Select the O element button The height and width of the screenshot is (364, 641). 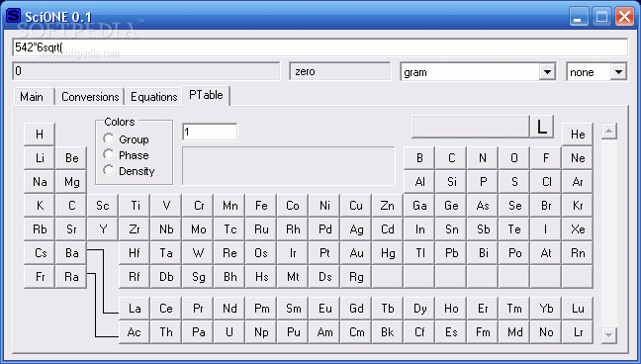coord(514,158)
